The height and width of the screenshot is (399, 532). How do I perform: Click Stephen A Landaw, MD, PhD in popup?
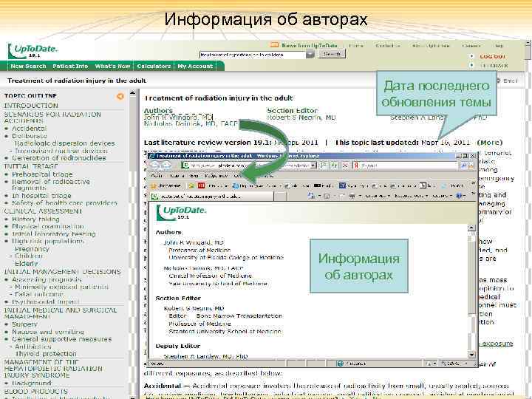[x=205, y=356]
